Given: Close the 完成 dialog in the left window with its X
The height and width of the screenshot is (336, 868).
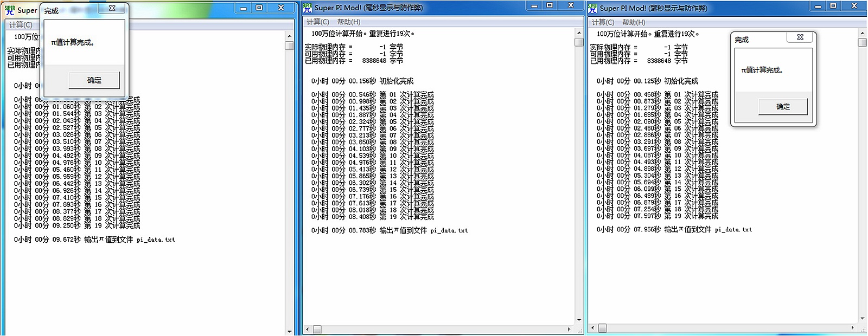Looking at the screenshot, I should [112, 8].
